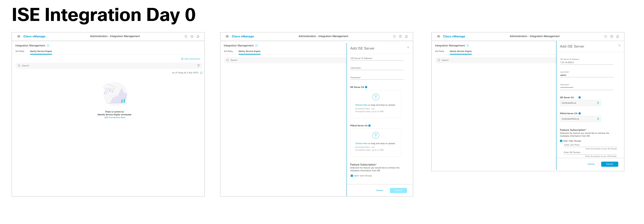This screenshot has height=224, width=644.
Task: Toggle User/ User Groups checkbox in blank form
Action: tap(352, 176)
